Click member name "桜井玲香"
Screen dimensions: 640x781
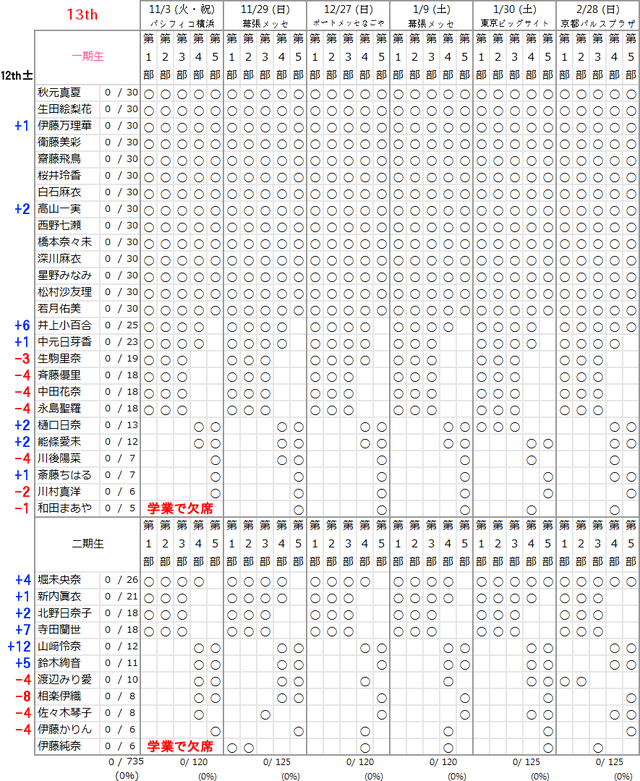pyautogui.click(x=59, y=176)
